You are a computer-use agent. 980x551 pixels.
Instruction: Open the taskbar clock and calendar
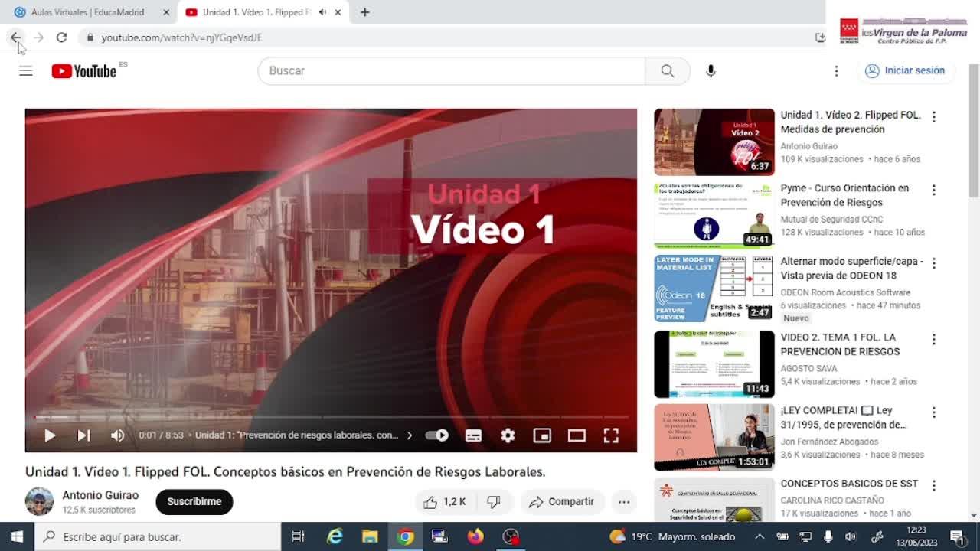(916, 536)
